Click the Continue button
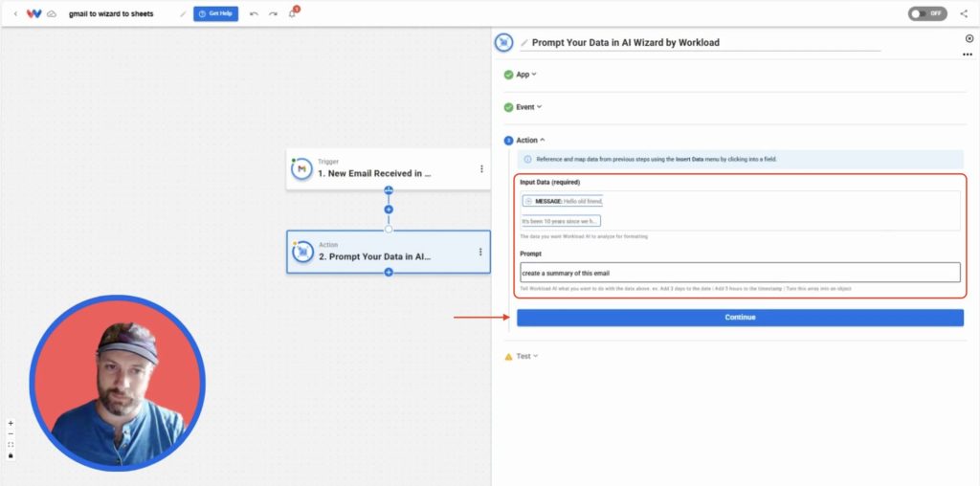This screenshot has width=980, height=486. [740, 318]
